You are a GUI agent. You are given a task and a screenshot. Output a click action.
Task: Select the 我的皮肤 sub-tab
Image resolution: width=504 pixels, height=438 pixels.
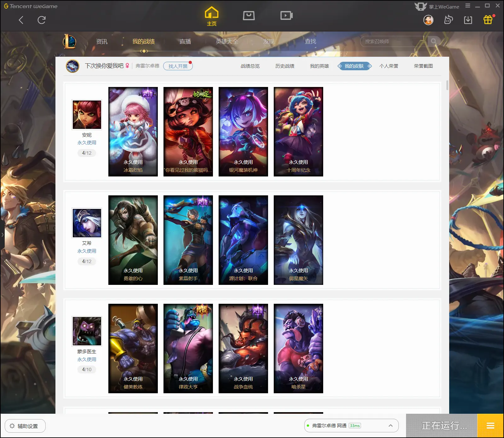tap(354, 66)
